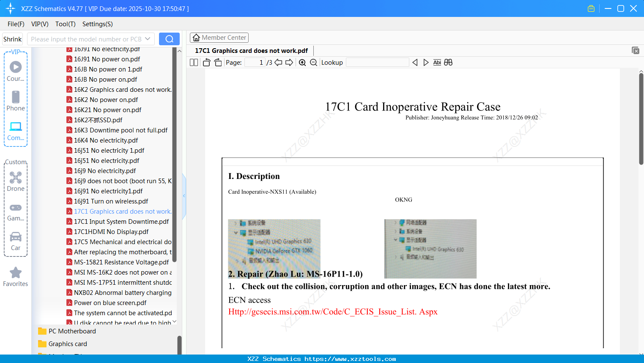Toggle the Abi whole-word match option
Viewport: 644px width, 363px height.
[x=437, y=63]
